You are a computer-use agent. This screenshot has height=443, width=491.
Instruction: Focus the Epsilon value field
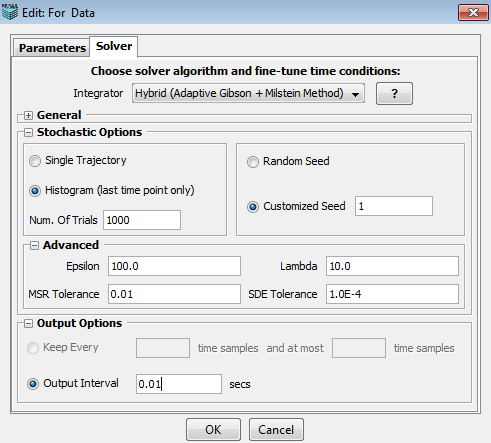pos(174,266)
